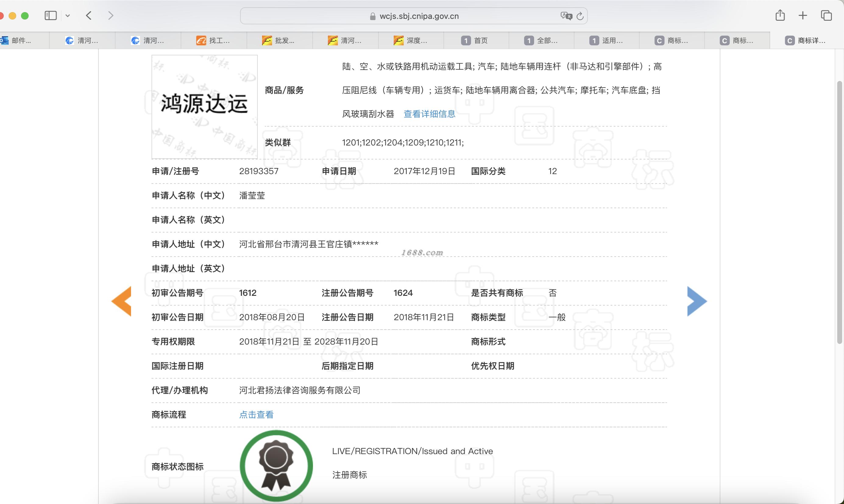Switch to the 首页 tab
The height and width of the screenshot is (504, 844).
pyautogui.click(x=476, y=41)
